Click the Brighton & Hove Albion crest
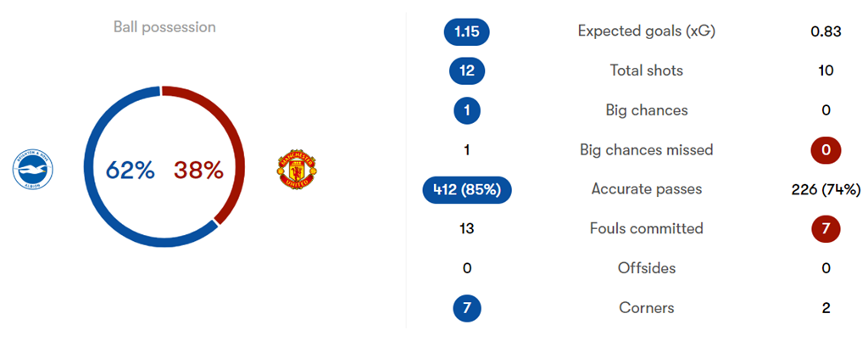The height and width of the screenshot is (342, 868). [33, 170]
